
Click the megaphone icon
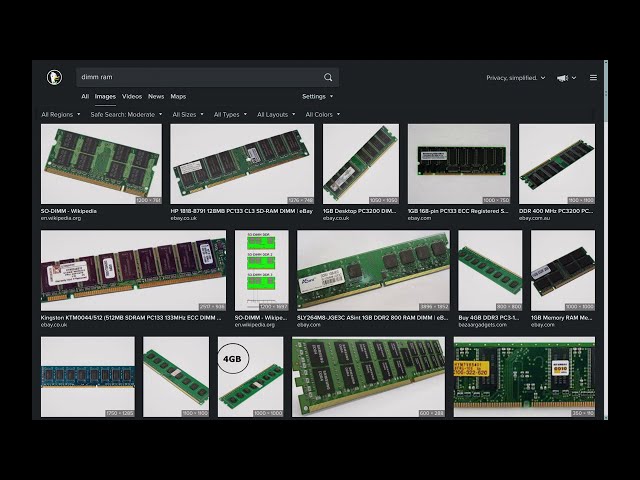(x=562, y=78)
